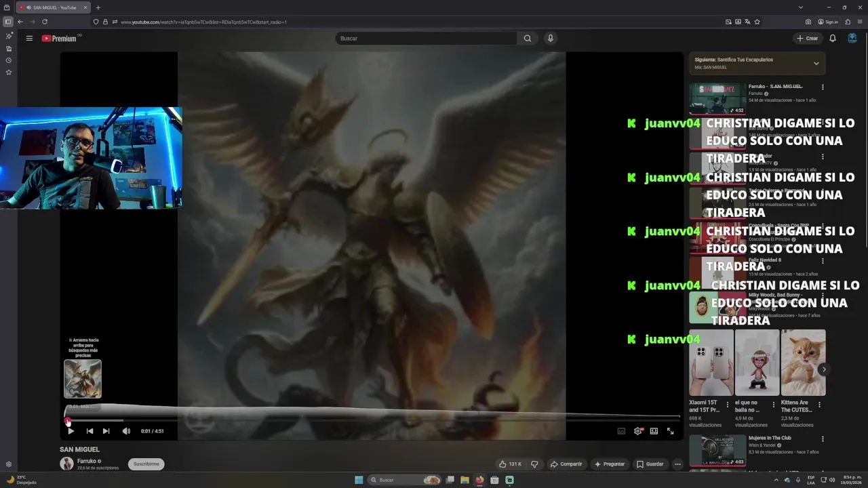Open the YouTube guide hamburger menu

(29, 38)
